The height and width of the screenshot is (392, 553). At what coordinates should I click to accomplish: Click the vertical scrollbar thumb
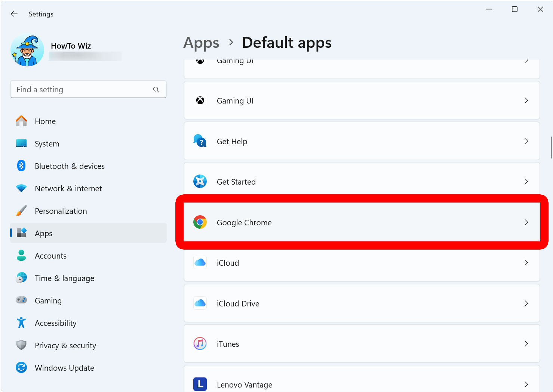(x=551, y=148)
